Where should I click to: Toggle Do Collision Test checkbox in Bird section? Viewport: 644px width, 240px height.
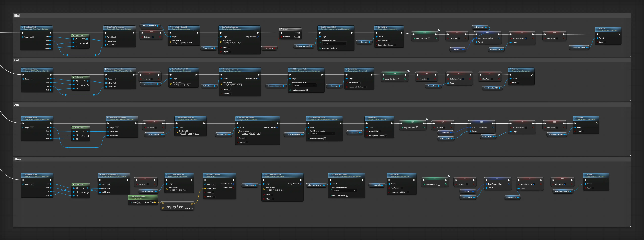526,38
